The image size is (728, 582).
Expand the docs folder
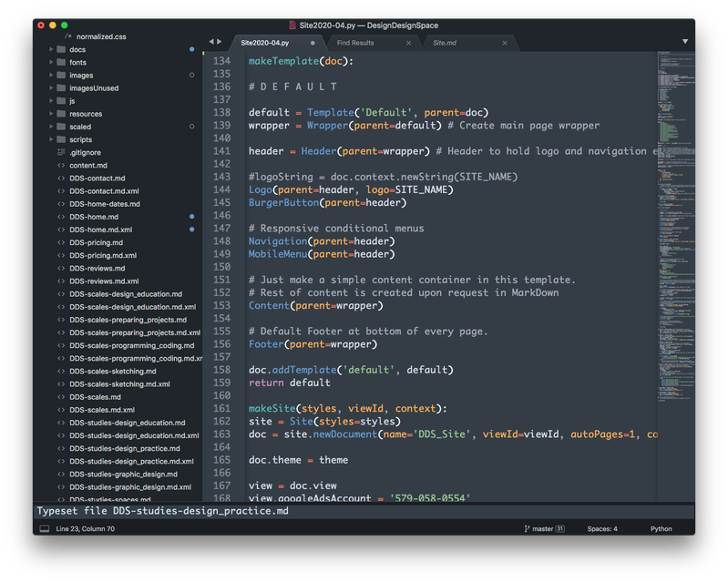tap(51, 50)
